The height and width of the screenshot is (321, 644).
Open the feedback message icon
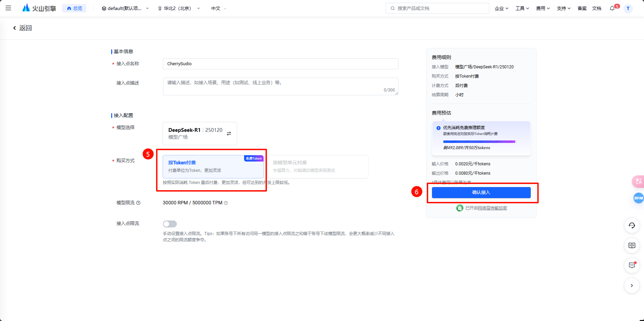point(632,265)
